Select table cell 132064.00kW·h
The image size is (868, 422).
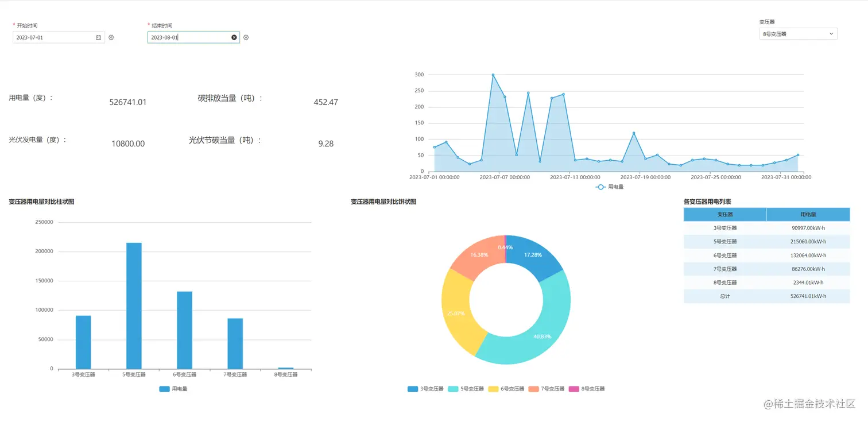point(808,255)
